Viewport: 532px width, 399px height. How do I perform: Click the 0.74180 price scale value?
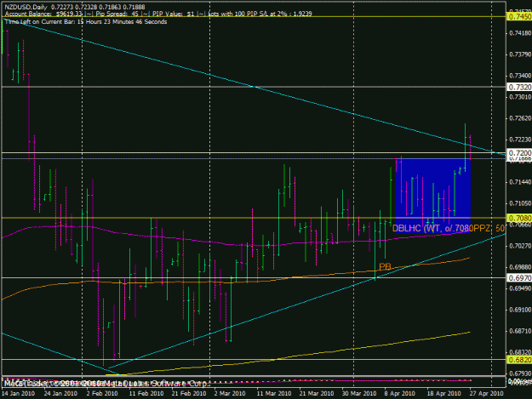click(519, 33)
